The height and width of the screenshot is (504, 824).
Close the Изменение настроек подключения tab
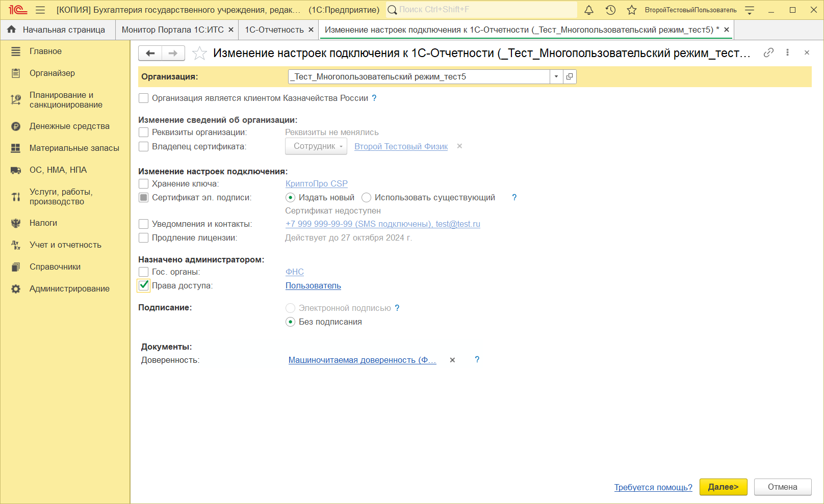(727, 30)
